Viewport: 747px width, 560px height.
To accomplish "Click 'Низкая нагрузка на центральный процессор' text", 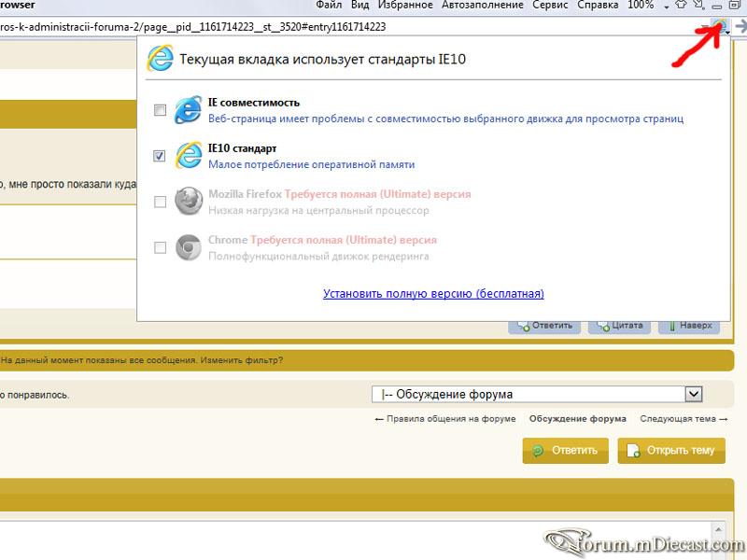I will point(318,211).
